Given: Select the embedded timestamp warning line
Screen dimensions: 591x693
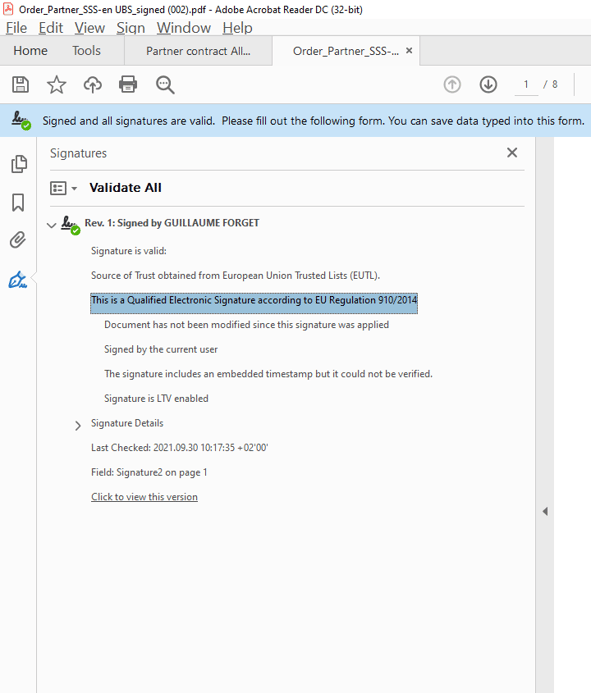Looking at the screenshot, I should click(268, 374).
